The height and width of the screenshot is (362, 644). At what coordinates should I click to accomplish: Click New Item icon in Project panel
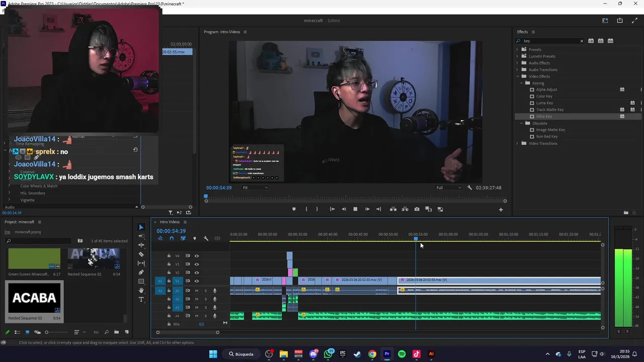click(x=127, y=332)
